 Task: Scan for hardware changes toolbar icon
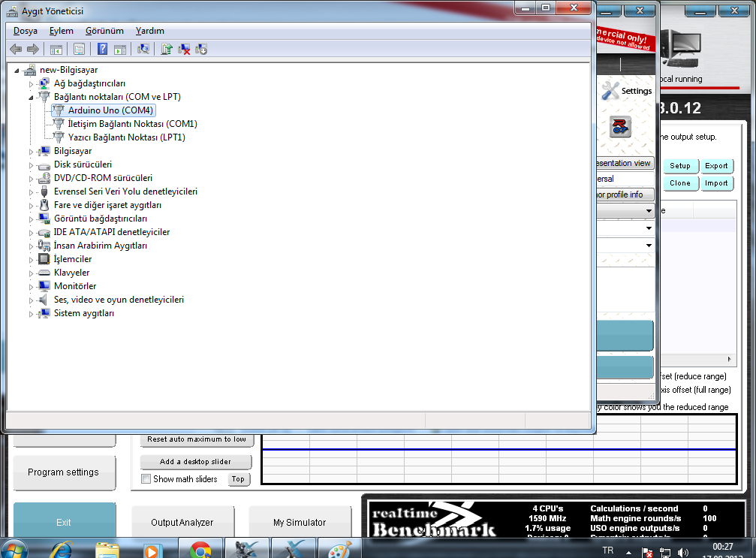click(x=143, y=50)
